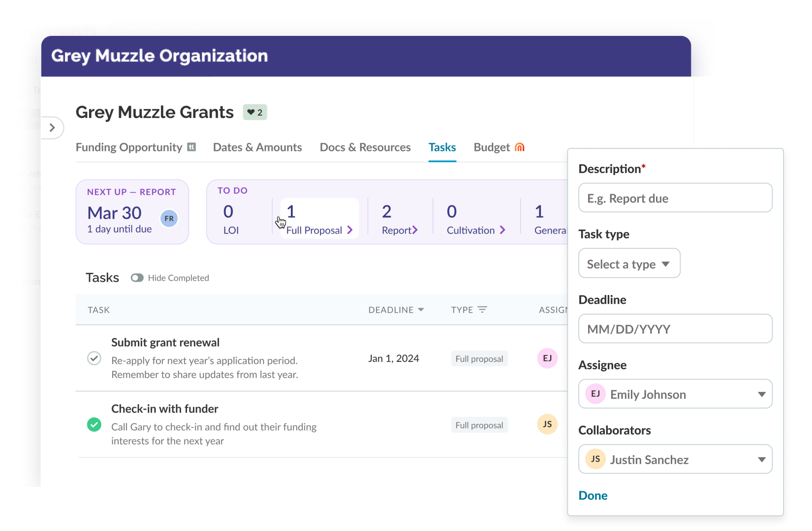Open the Report to-do filter

pyautogui.click(x=400, y=219)
